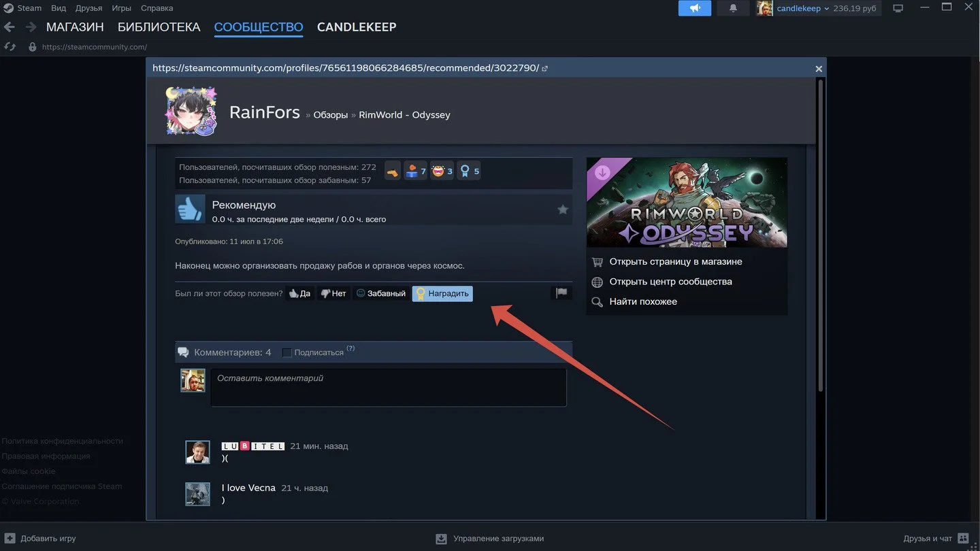This screenshot has height=551, width=980.
Task: Open the wallet balance 236,19 руб
Action: pos(854,8)
